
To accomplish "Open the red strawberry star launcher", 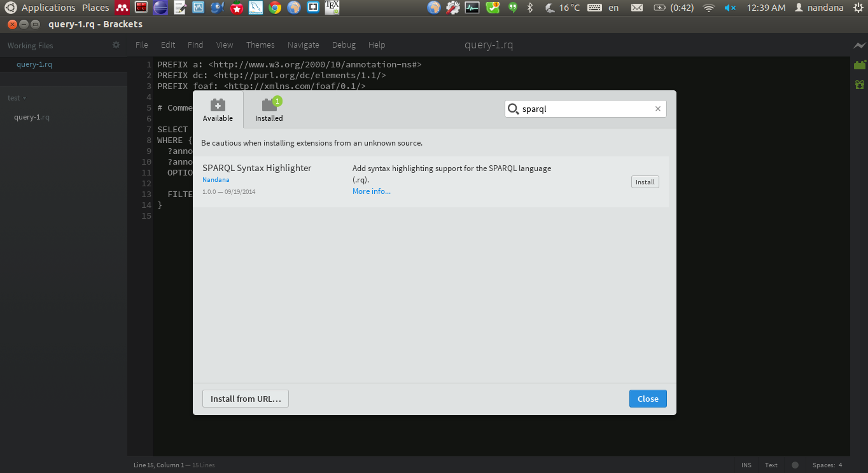I will click(x=237, y=8).
